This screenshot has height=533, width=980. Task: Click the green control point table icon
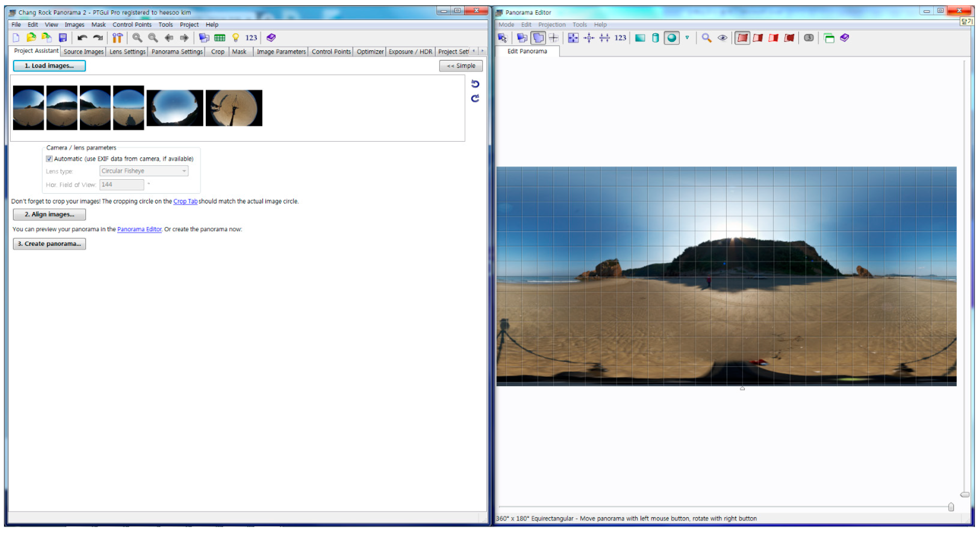[x=219, y=38]
